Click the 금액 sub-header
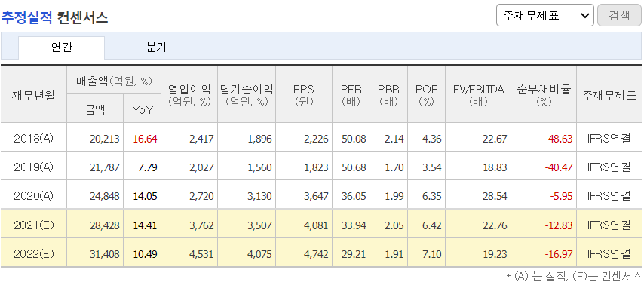Screen dimensions: 644x285 pyautogui.click(x=95, y=109)
